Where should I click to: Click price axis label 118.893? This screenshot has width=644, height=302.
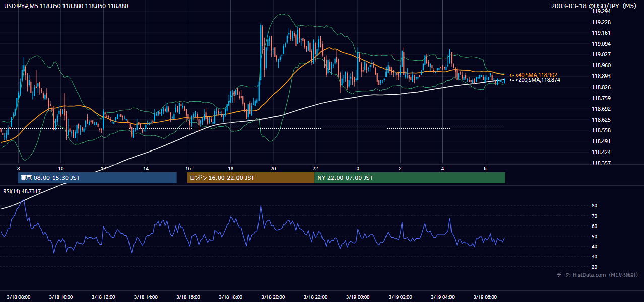click(601, 77)
